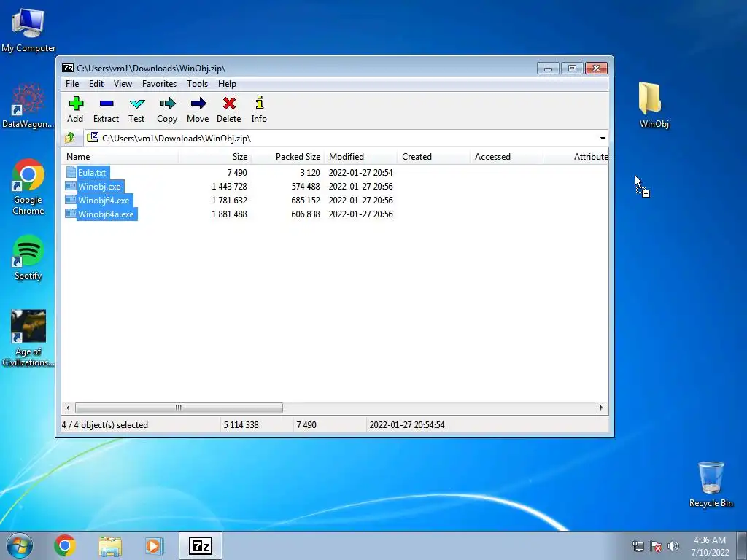Screen dimensions: 747x560
Task: Open the Help menu
Action: coord(228,84)
